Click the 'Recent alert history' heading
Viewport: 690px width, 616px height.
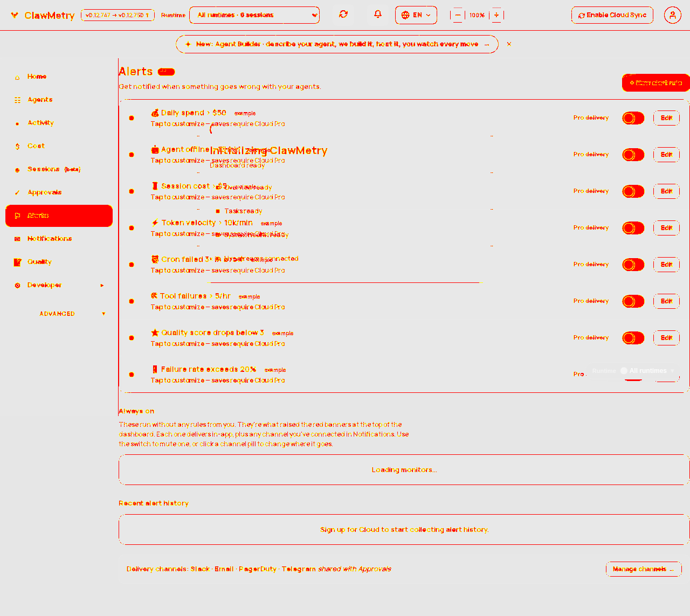point(154,503)
